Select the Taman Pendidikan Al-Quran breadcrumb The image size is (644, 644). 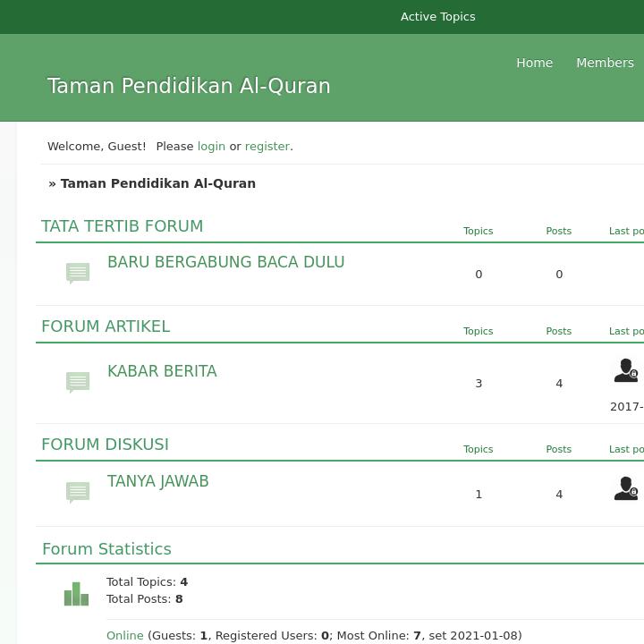pyautogui.click(x=157, y=183)
